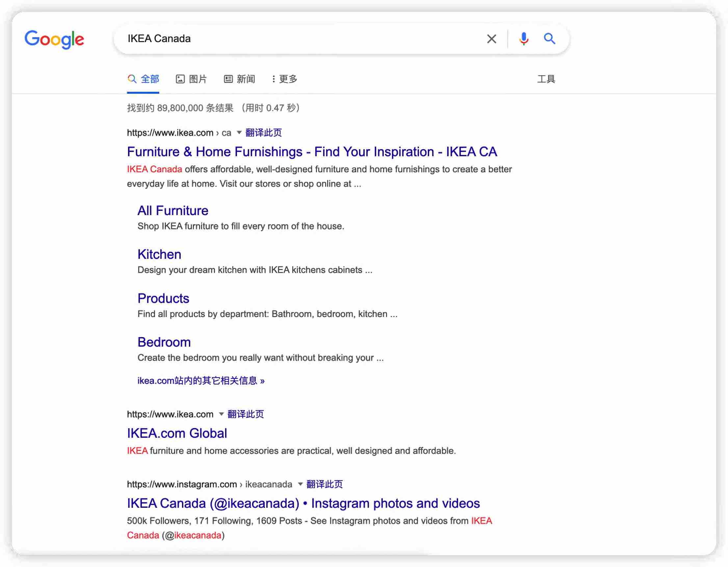Open the 图片 images tab

(191, 79)
